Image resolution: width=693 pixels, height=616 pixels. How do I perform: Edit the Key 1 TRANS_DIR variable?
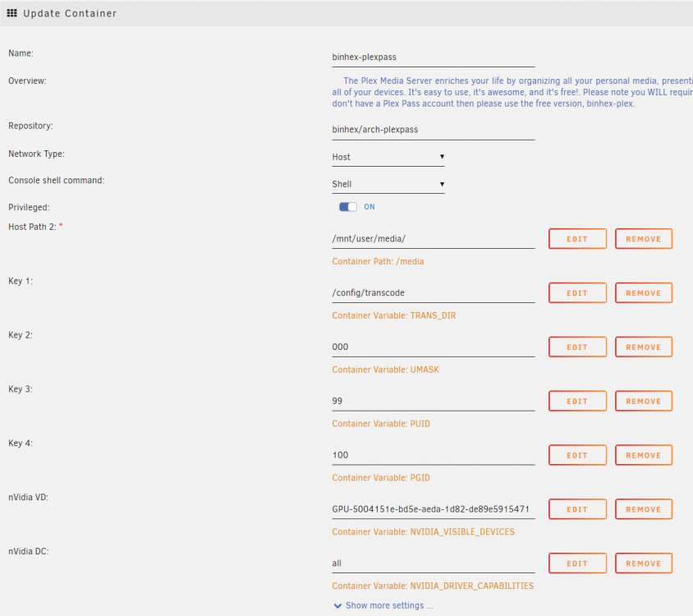pyautogui.click(x=577, y=292)
